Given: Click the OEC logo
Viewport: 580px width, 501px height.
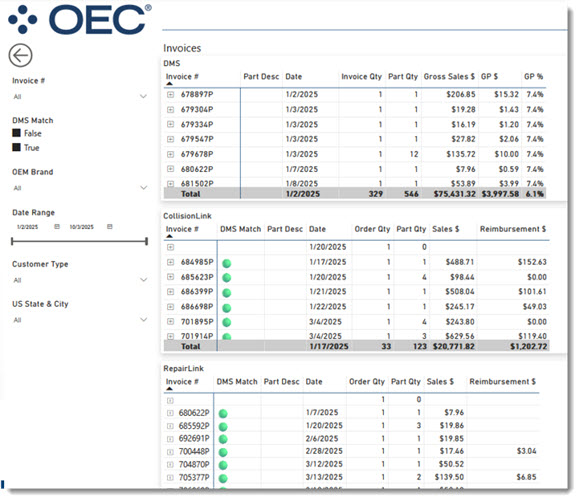Looking at the screenshot, I should (80, 20).
